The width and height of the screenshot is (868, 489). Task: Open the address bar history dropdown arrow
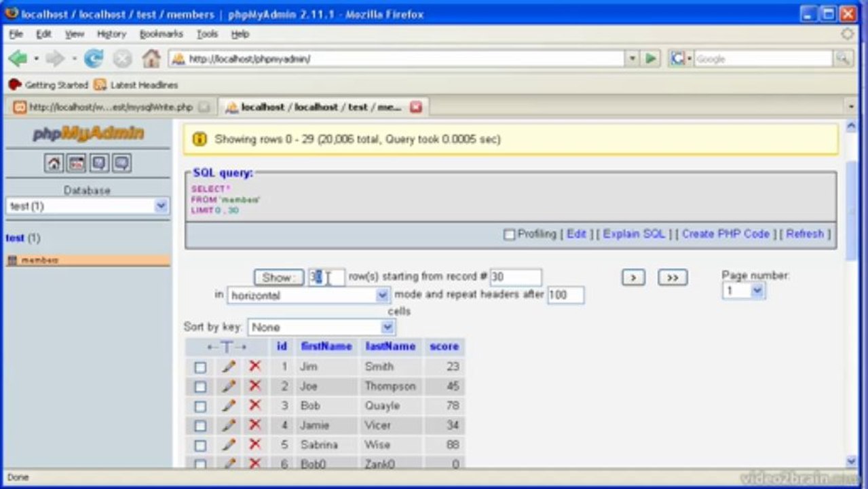pyautogui.click(x=633, y=59)
